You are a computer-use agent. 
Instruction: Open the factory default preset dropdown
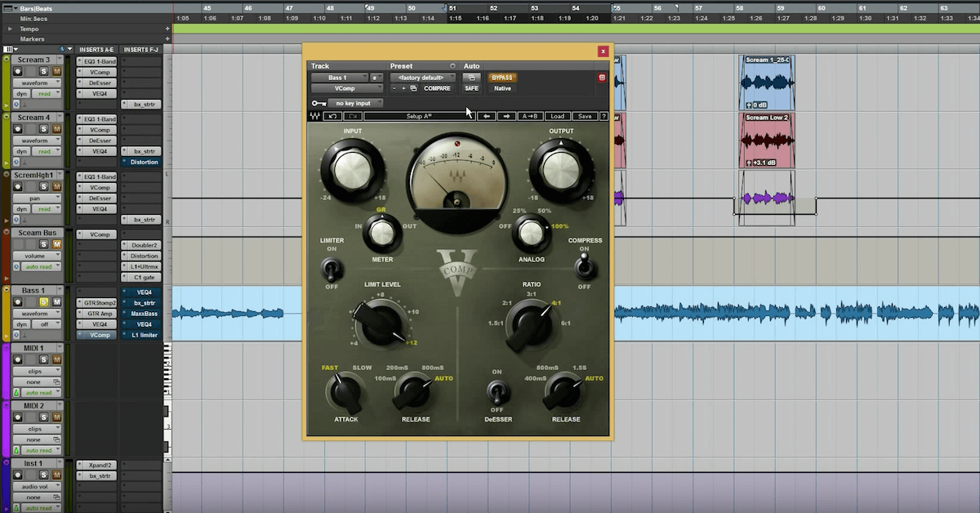click(421, 78)
